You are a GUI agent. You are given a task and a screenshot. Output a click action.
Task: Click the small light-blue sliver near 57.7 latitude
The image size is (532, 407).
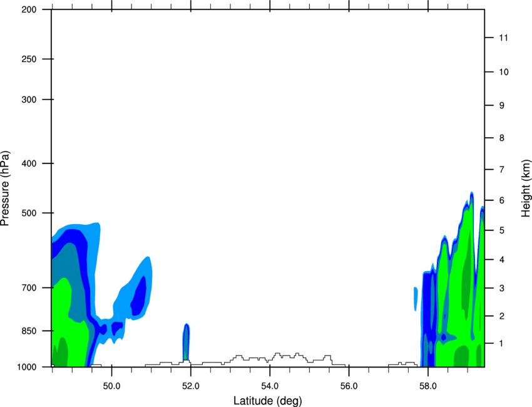point(416,299)
